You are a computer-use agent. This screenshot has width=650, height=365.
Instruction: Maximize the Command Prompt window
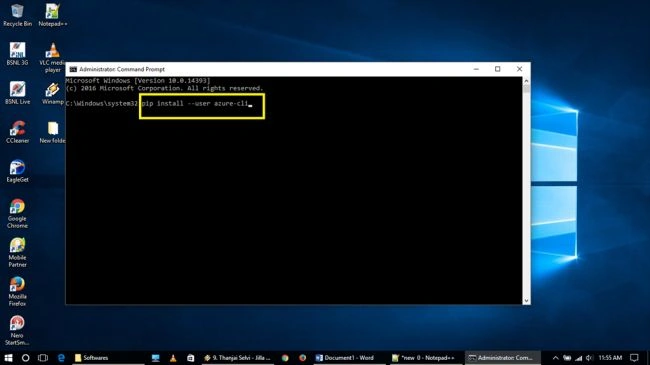tap(497, 69)
